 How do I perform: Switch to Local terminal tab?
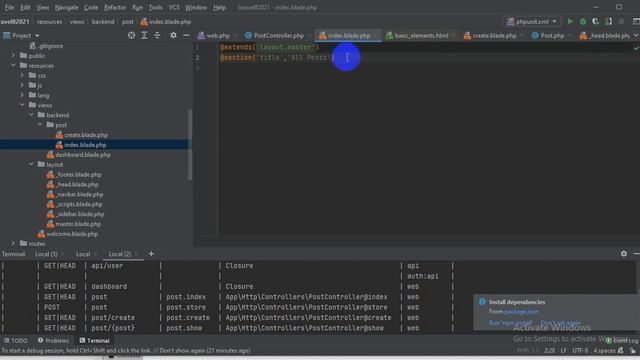coord(83,254)
